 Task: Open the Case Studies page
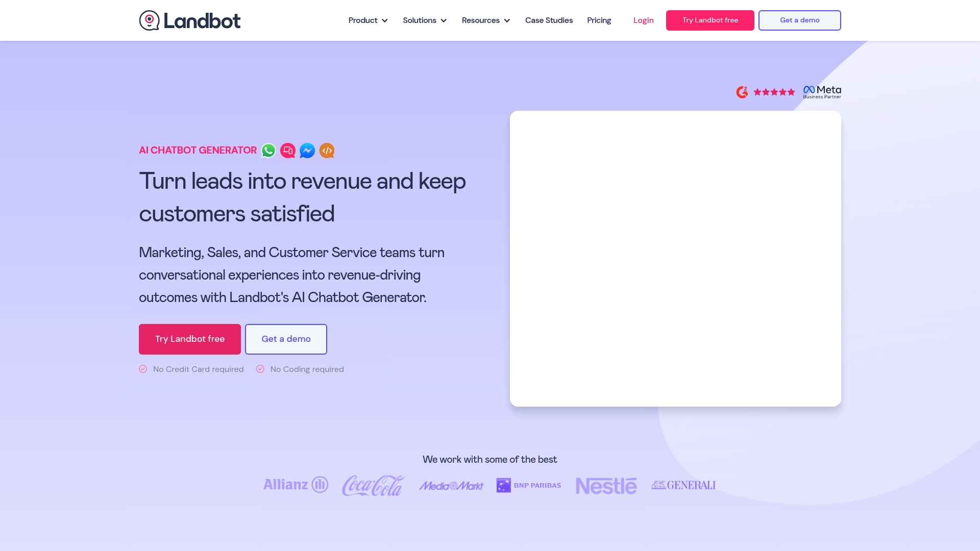click(549, 20)
